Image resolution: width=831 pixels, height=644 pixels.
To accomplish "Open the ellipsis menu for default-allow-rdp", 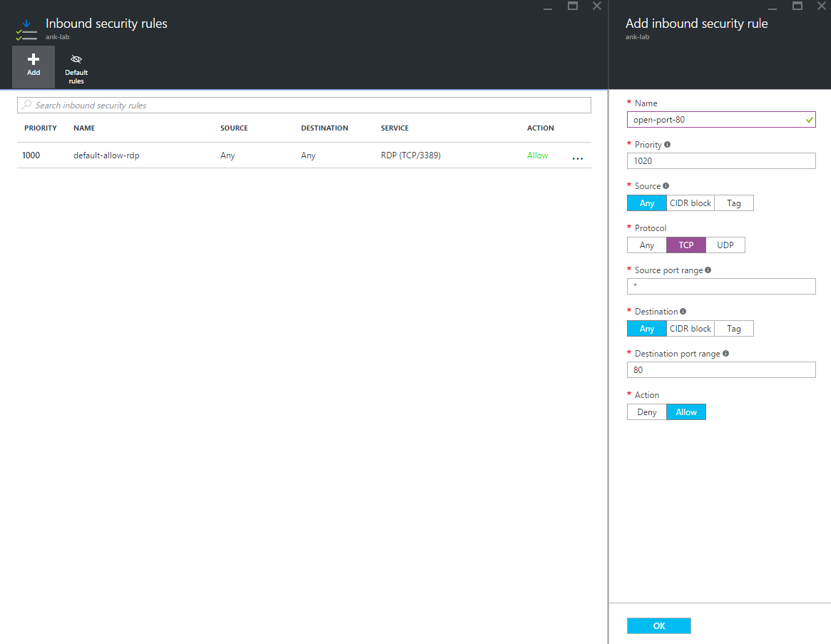I will 578,158.
